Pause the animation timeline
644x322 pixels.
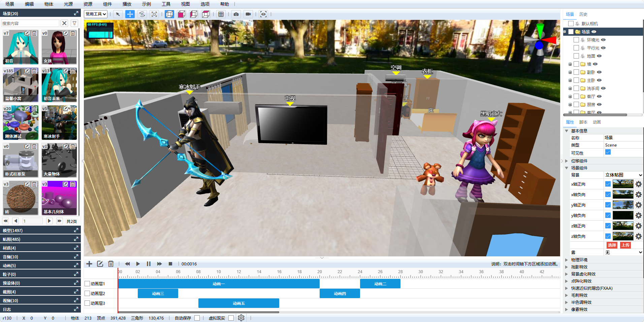(149, 264)
